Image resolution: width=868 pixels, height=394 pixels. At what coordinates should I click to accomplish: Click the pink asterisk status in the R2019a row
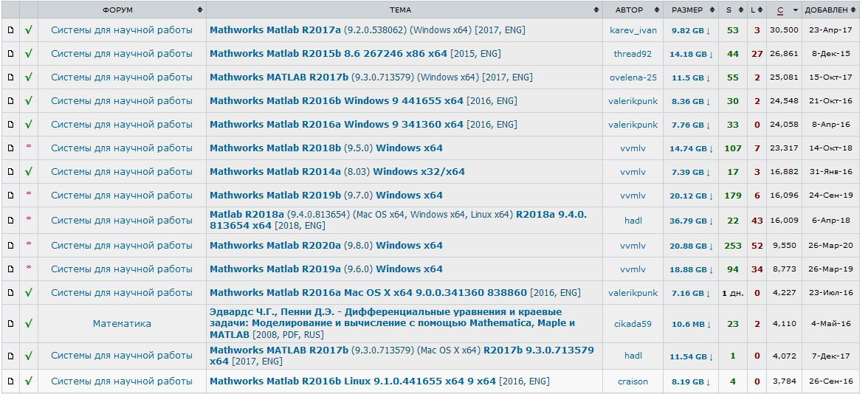[29, 268]
